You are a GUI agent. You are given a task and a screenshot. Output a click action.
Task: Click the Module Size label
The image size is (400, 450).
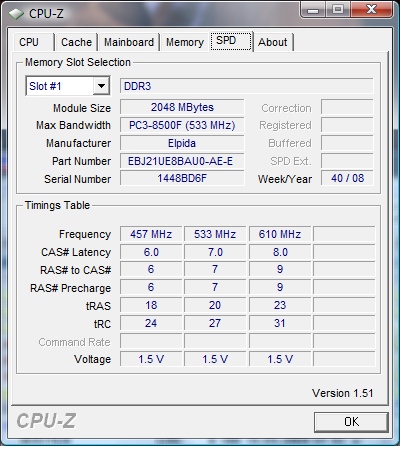click(x=82, y=108)
